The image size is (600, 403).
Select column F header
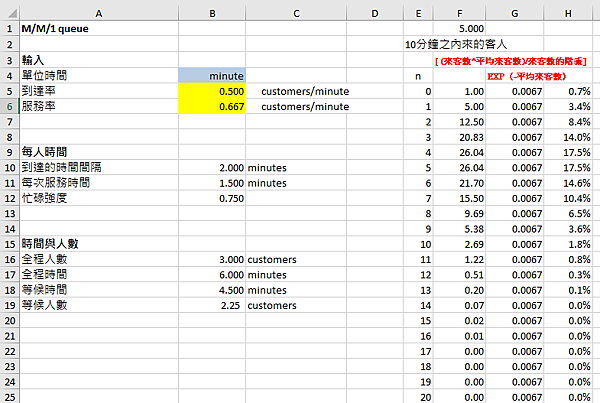(x=459, y=13)
